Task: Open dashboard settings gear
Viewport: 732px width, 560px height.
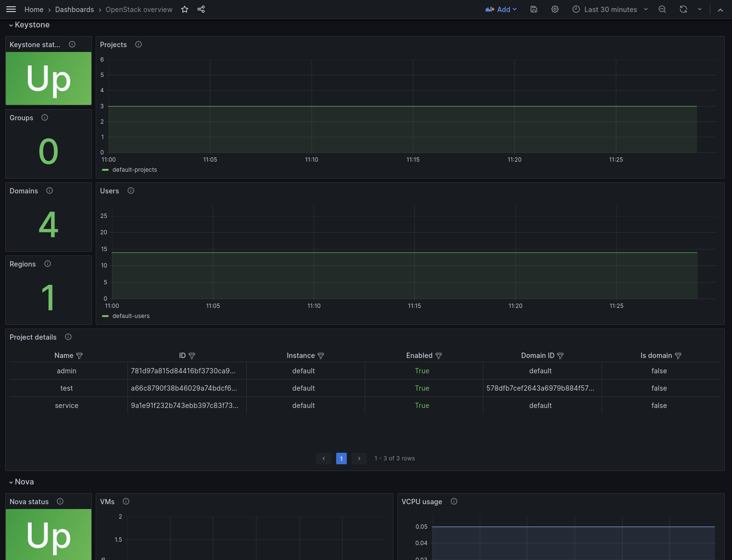Action: click(555, 10)
